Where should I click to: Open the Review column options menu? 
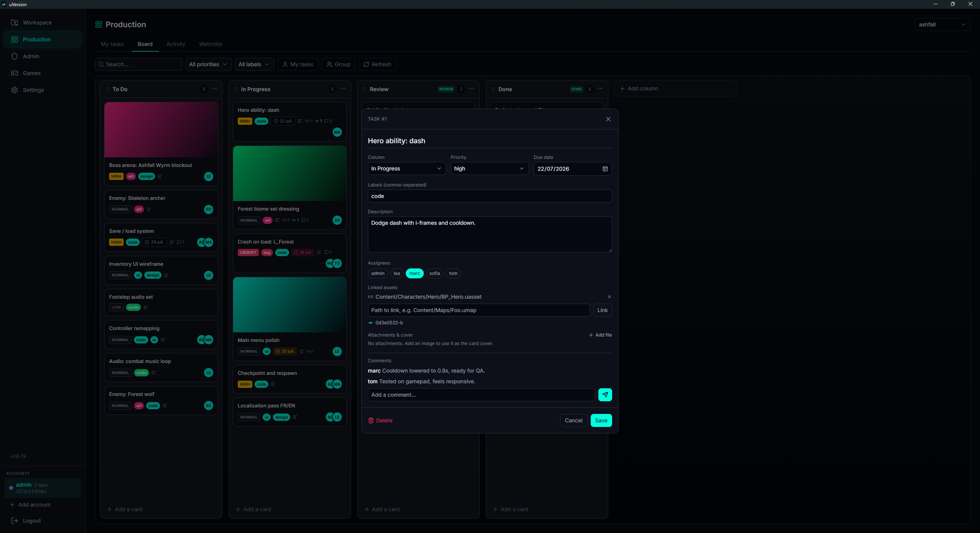pyautogui.click(x=472, y=89)
